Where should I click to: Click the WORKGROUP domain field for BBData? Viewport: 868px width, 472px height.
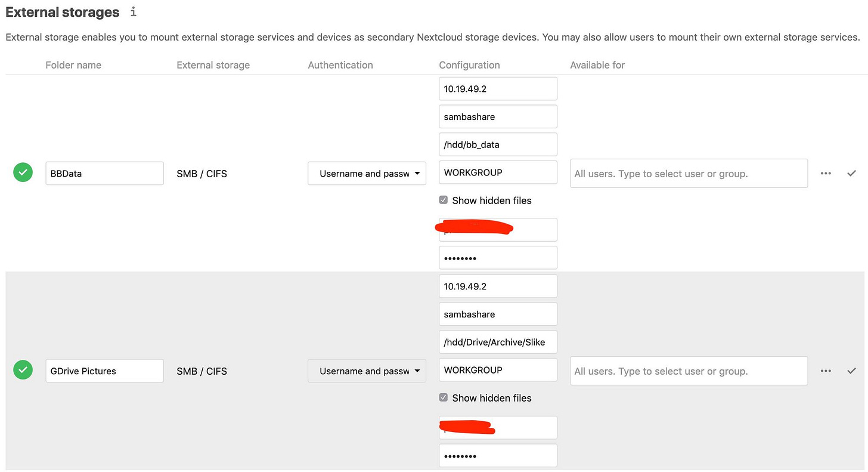(x=498, y=172)
